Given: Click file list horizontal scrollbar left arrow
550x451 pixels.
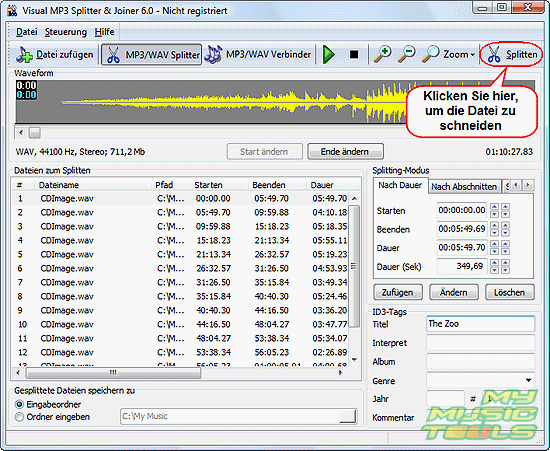Looking at the screenshot, I should click(18, 372).
